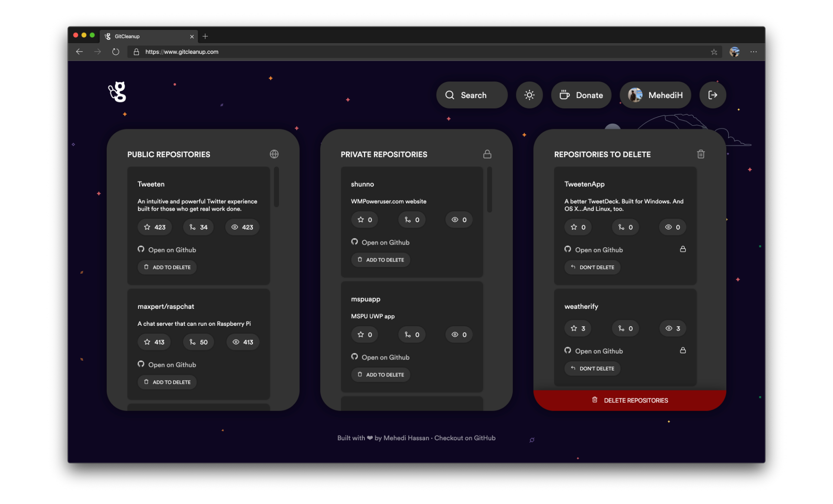Open the Search box
The height and width of the screenshot is (504, 833).
coord(472,95)
